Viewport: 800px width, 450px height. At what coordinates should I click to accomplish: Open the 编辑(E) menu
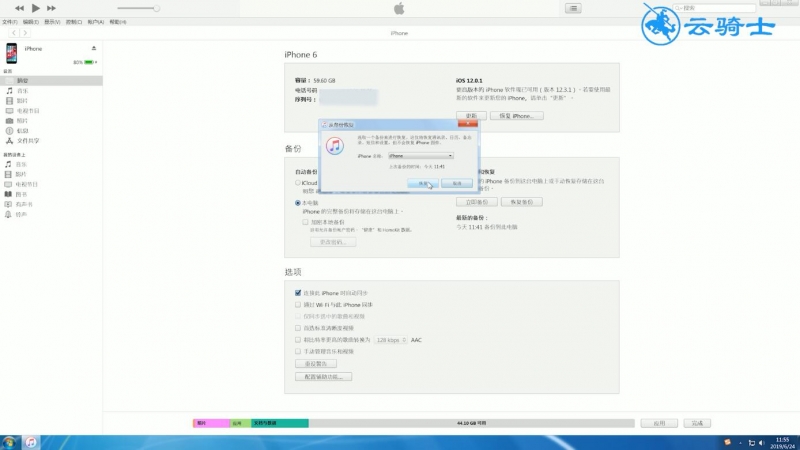31,22
